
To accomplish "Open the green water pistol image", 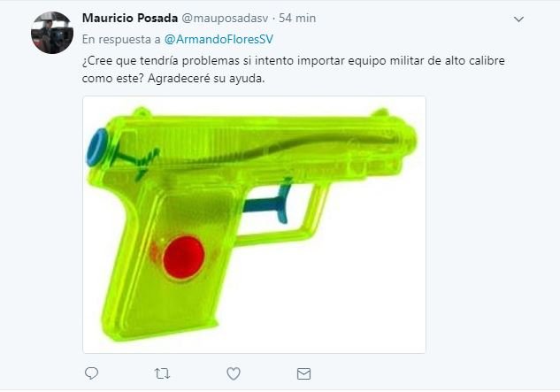I will (x=254, y=225).
